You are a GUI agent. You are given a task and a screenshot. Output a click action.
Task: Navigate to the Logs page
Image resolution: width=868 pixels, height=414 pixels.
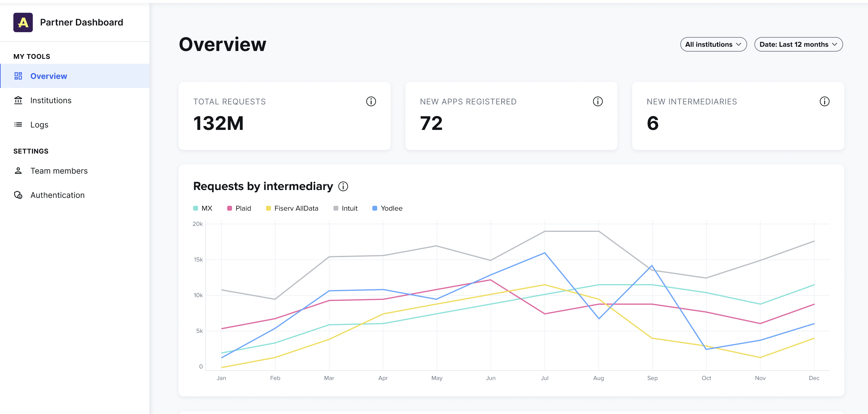(39, 124)
